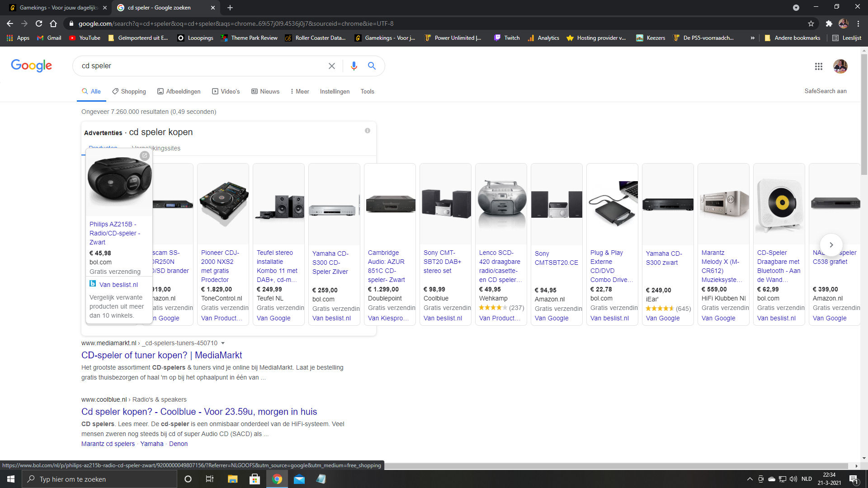
Task: Click SafeSearch aan setting
Action: [x=825, y=91]
